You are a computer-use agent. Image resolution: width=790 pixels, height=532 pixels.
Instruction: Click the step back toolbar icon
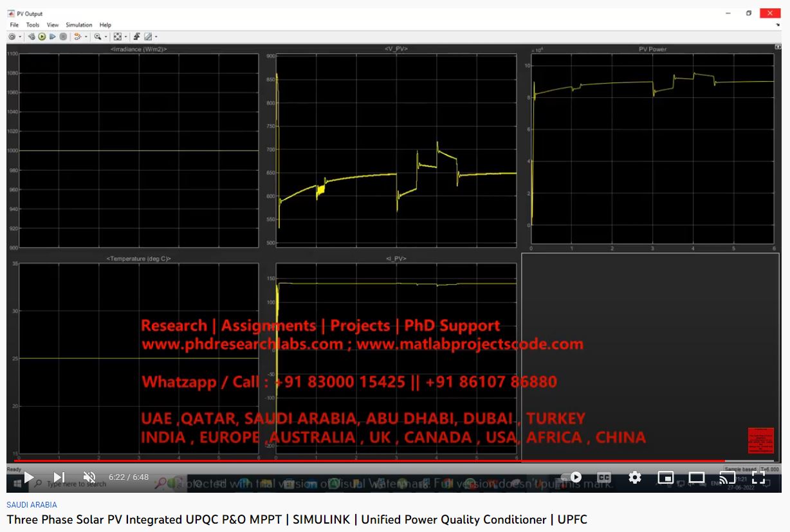tap(32, 37)
